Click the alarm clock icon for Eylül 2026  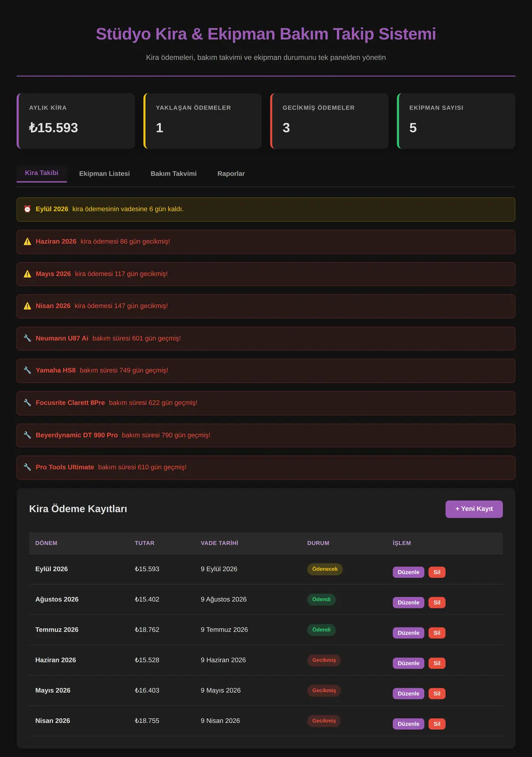[27, 209]
